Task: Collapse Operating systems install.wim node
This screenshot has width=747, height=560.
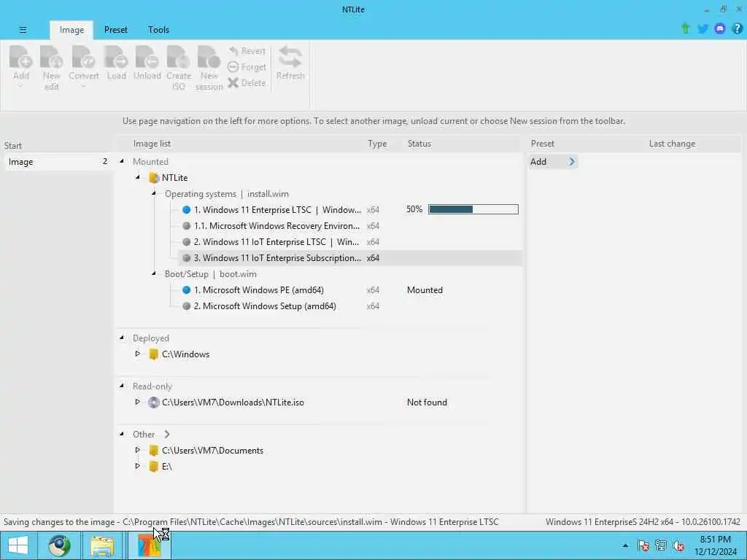Action: 154,193
